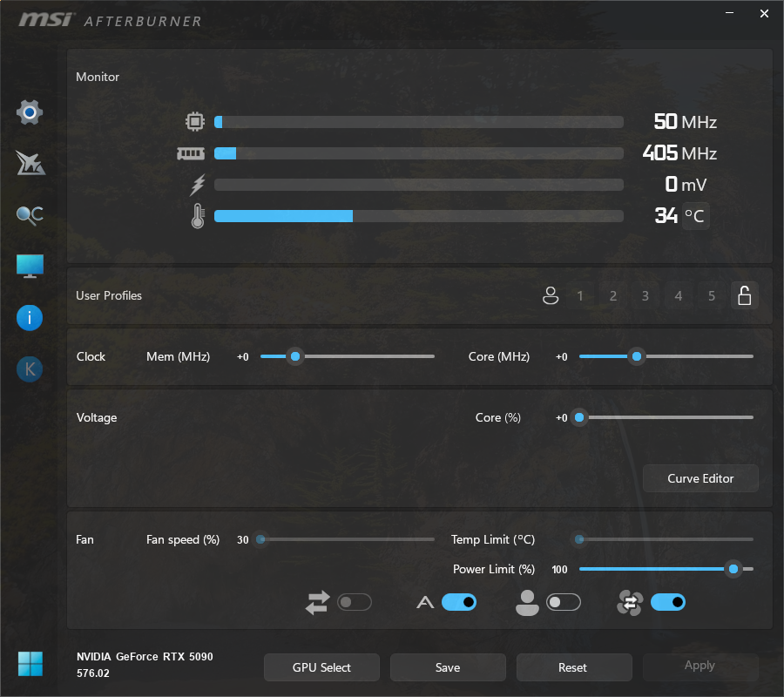784x697 pixels.
Task: Click the jet fighter icon in sidebar
Action: [x=30, y=163]
